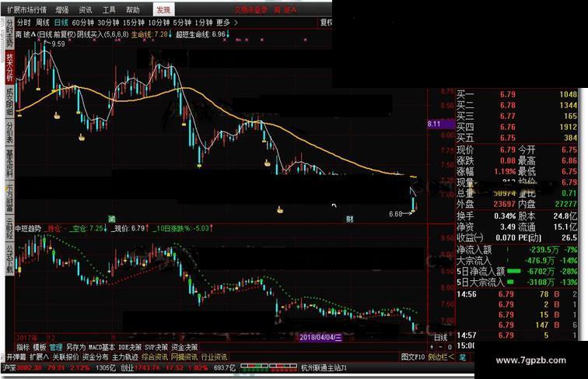Click the 买一 quote row

[x=516, y=95]
